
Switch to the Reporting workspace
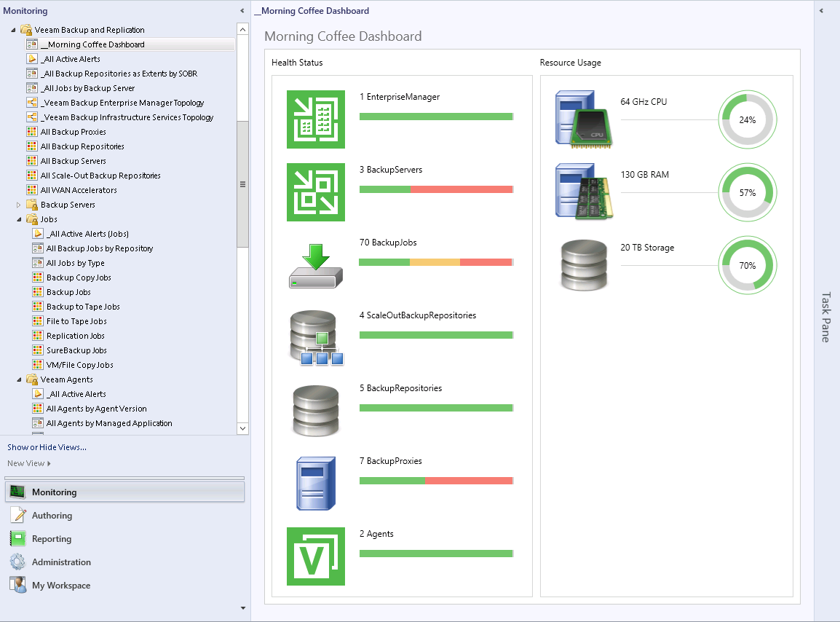124,538
